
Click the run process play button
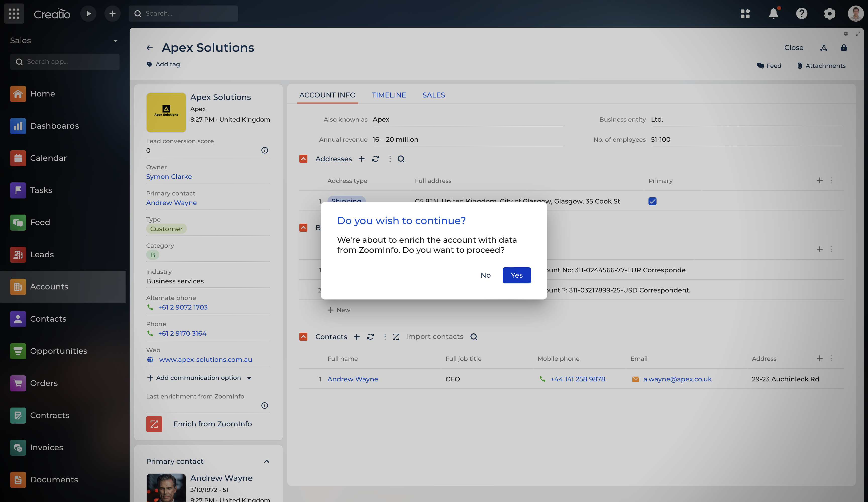[88, 13]
